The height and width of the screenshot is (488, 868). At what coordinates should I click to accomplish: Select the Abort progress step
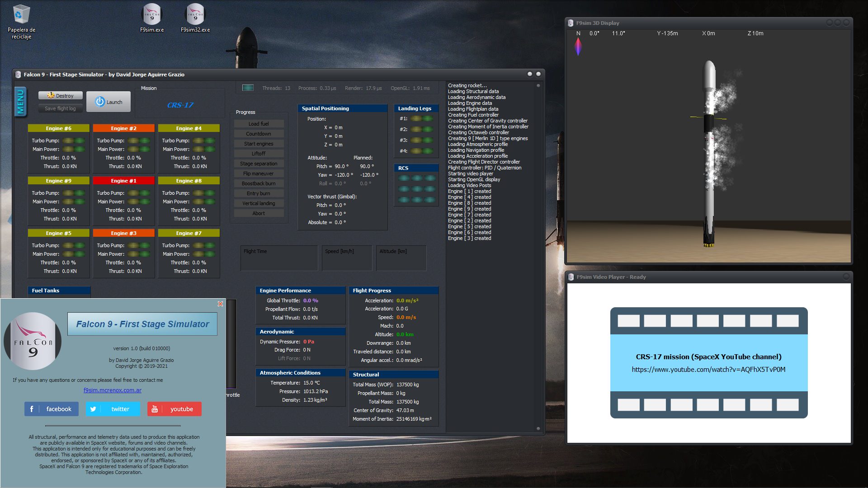[259, 213]
